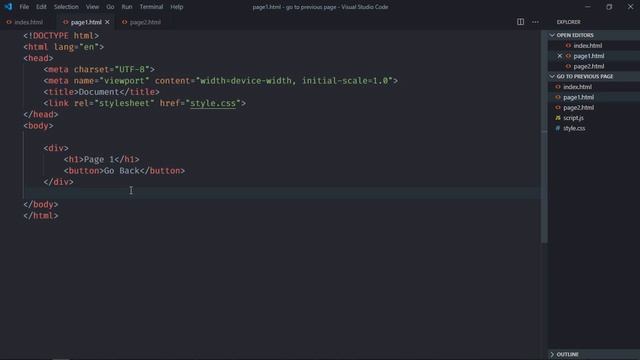This screenshot has height=360, width=640.
Task: Close page1.html from Open Editors list
Action: click(x=560, y=56)
